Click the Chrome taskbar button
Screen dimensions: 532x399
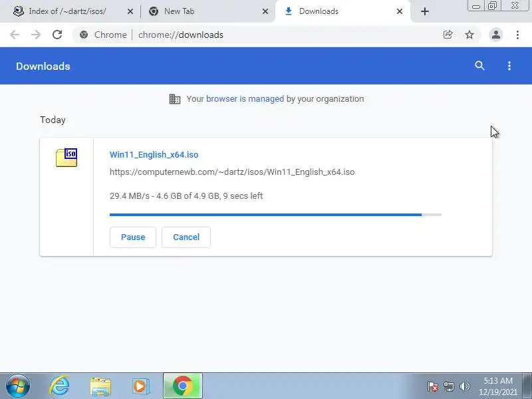click(182, 386)
